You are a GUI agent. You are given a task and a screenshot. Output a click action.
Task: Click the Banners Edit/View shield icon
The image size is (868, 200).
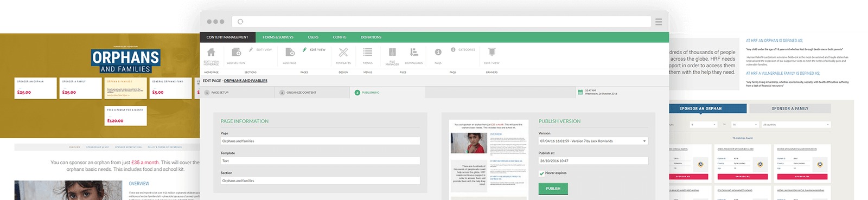(x=492, y=52)
